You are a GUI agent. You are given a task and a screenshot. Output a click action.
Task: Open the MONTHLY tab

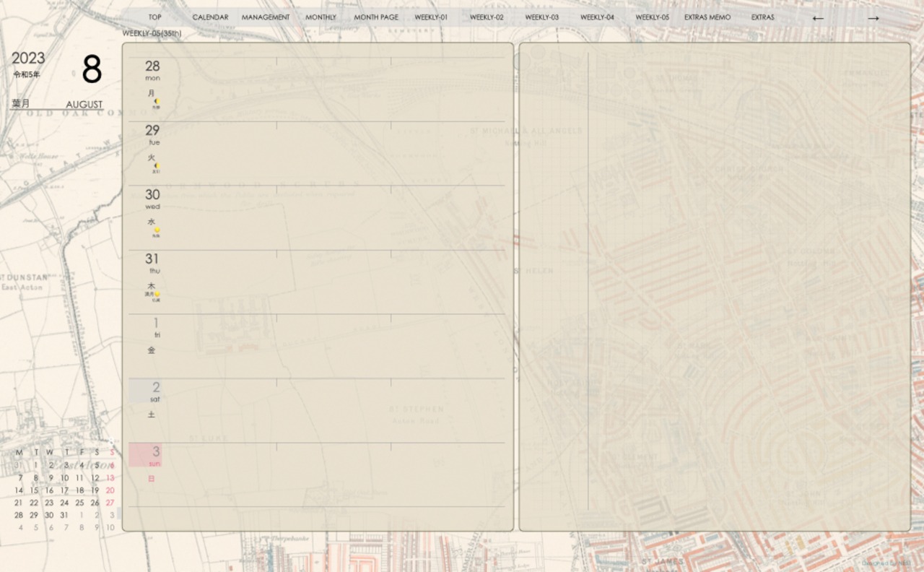tap(321, 17)
